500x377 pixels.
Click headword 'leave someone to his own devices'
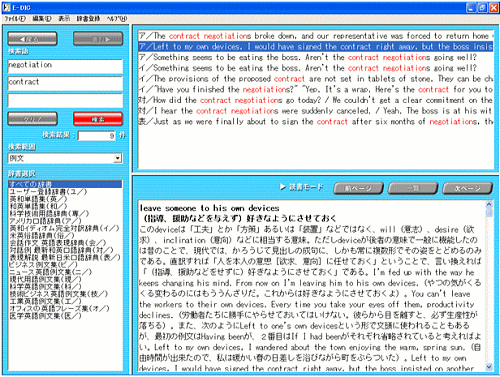(x=209, y=208)
